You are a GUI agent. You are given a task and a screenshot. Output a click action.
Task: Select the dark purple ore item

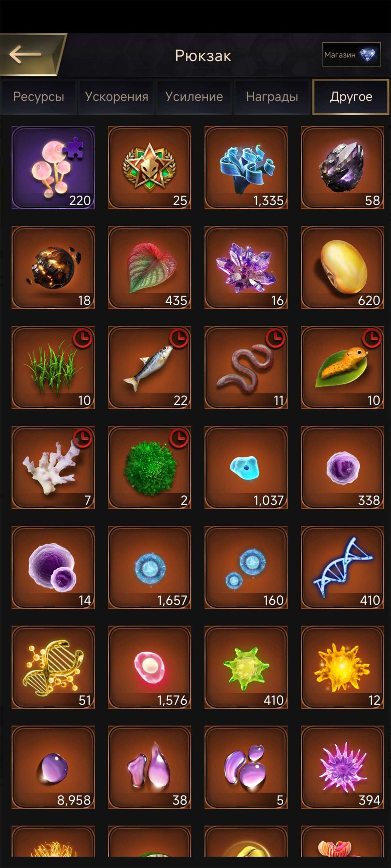(342, 168)
